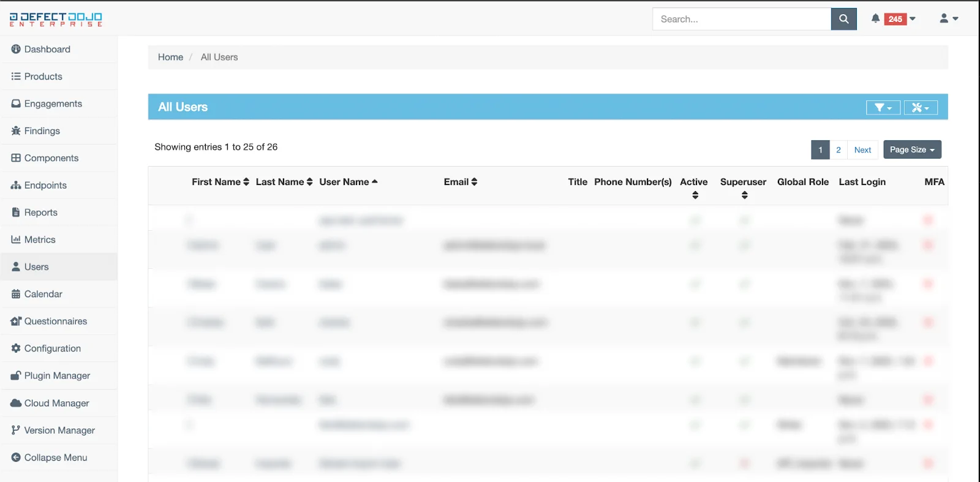The height and width of the screenshot is (482, 980).
Task: Click the Next pagination link
Action: coord(862,150)
